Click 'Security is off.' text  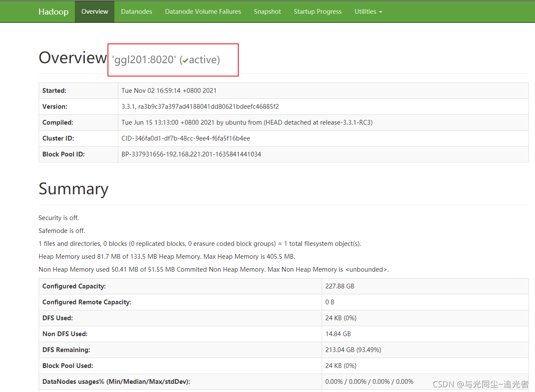[x=59, y=218]
